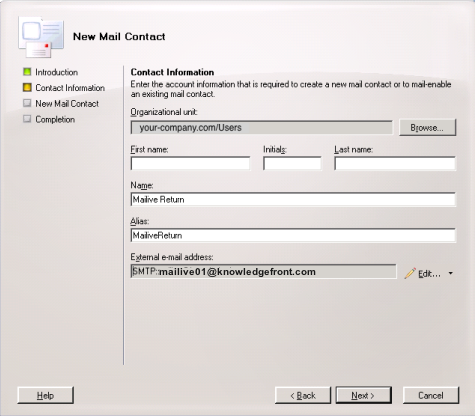Click the Alias field containing MailiveReturn
Viewport: 475px width, 416px height.
[x=293, y=235]
